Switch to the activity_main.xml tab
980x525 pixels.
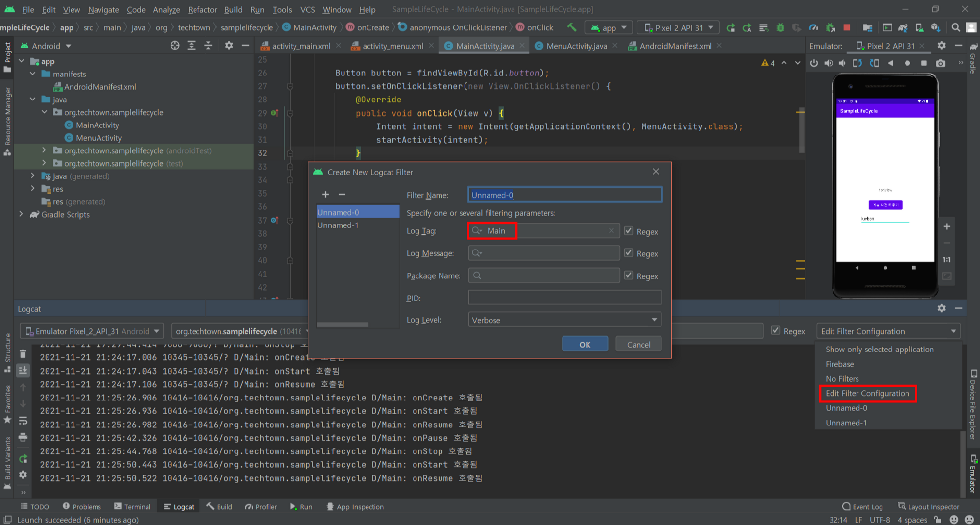(x=301, y=46)
